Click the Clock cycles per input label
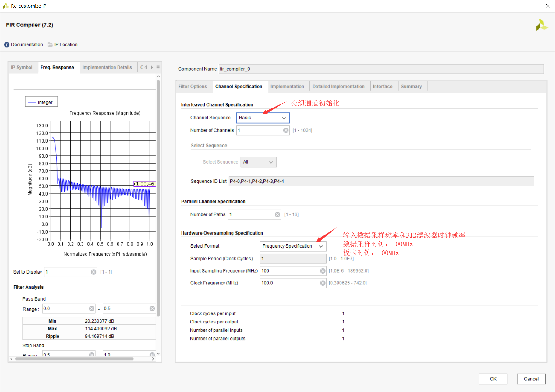This screenshot has height=392, width=555. point(213,313)
